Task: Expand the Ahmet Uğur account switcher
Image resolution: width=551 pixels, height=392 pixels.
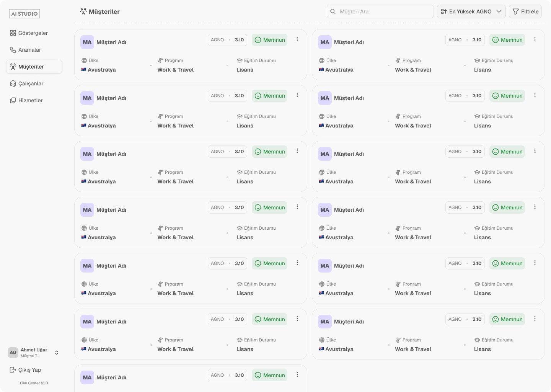Action: click(x=57, y=353)
